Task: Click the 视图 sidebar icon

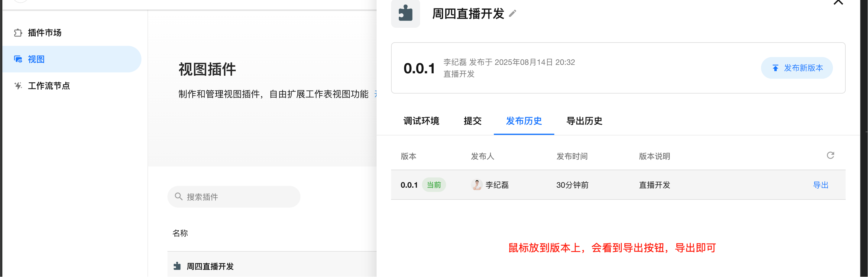Action: point(18,59)
